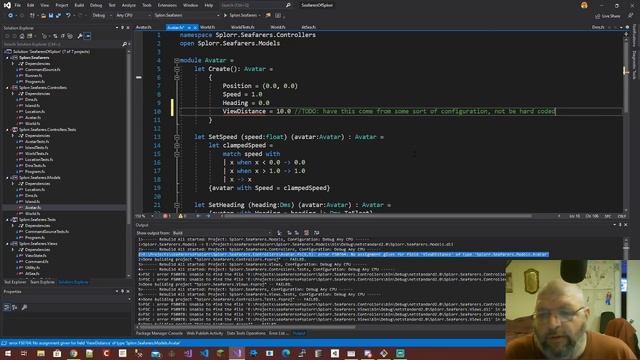
Task: Collapse the module Avatar code block
Action: pyautogui.click(x=177, y=60)
